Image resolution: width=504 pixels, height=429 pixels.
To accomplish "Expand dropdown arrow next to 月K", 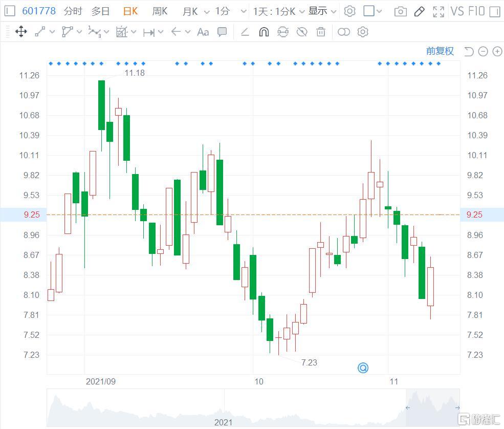I will point(207,12).
